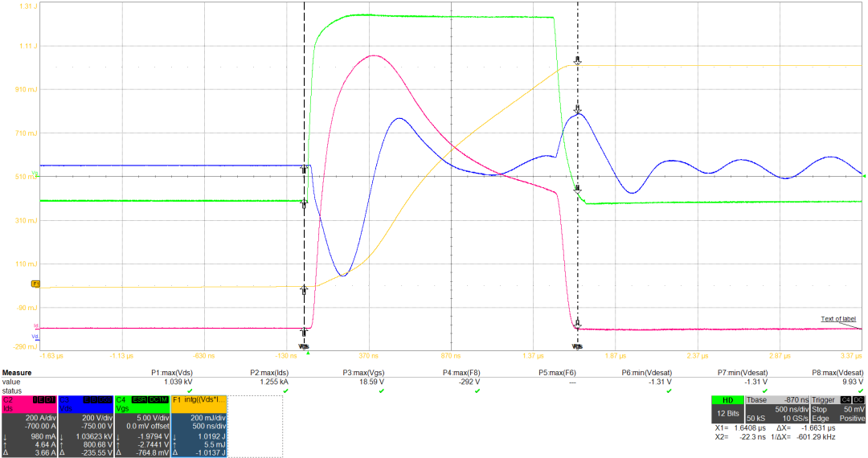Screen dimensions: 868x458
Task: Click the 5.00 V/div scale in C4 box
Action: pos(154,418)
